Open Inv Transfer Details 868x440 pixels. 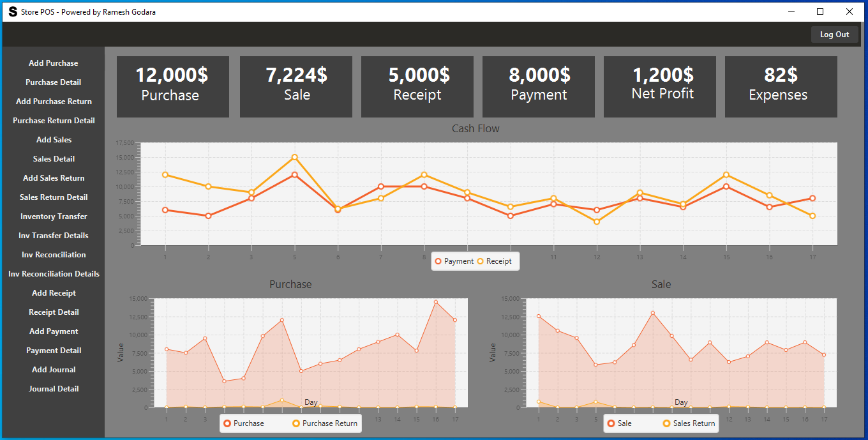tap(54, 236)
